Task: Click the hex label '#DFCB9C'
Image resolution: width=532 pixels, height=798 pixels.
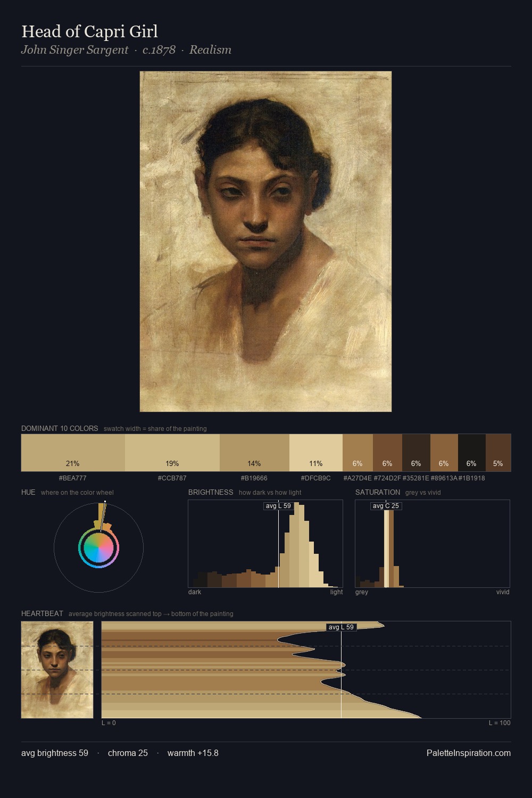Action: (x=316, y=478)
